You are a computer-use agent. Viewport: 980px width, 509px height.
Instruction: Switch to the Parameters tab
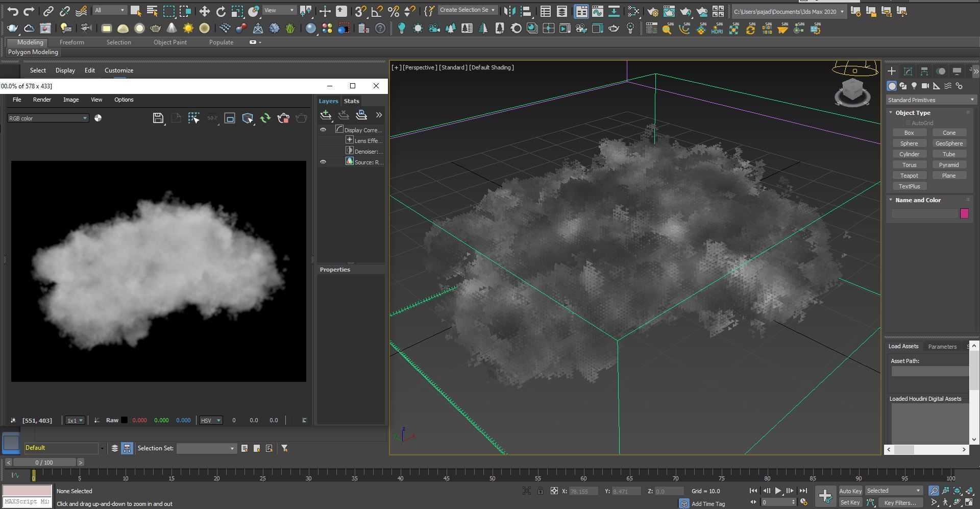click(942, 347)
